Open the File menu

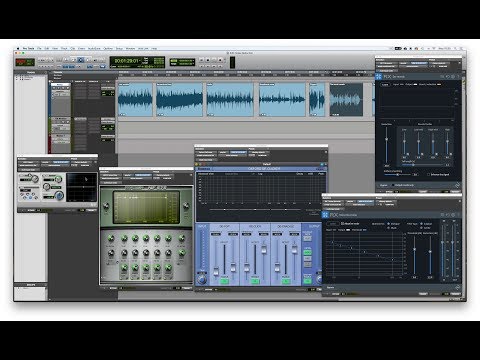pos(39,48)
